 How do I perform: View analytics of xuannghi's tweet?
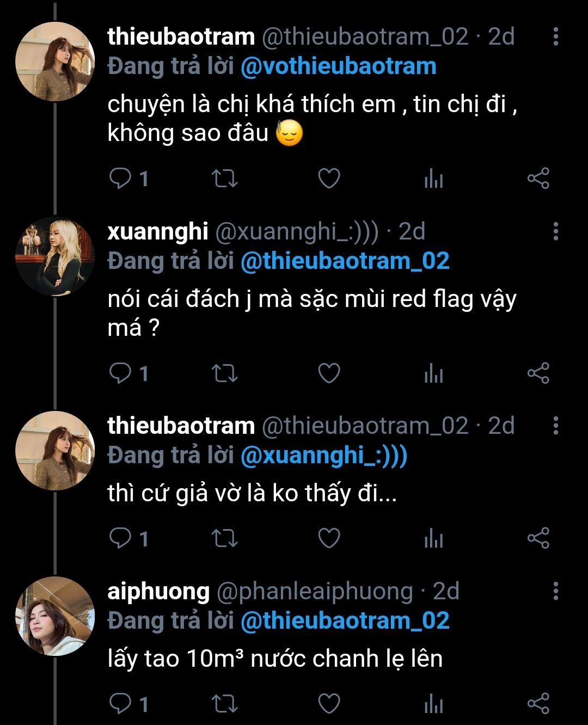433,373
